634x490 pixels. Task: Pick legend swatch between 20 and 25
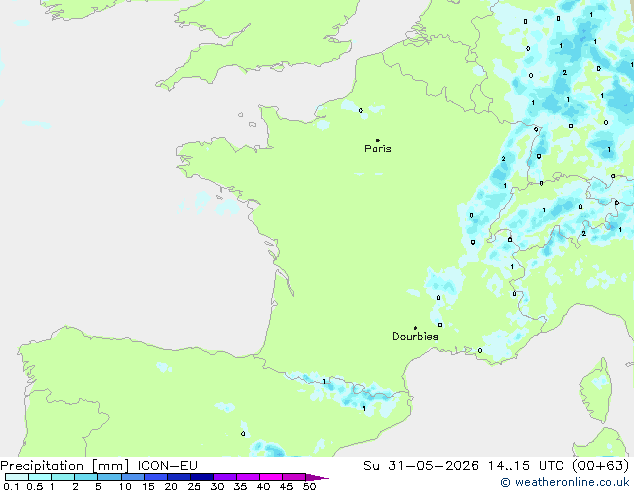tap(179, 477)
